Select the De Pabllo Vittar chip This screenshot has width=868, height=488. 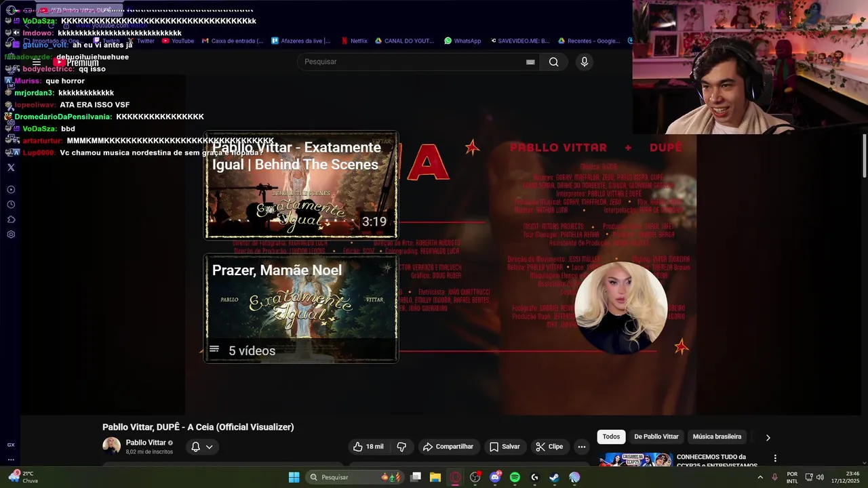coord(656,436)
